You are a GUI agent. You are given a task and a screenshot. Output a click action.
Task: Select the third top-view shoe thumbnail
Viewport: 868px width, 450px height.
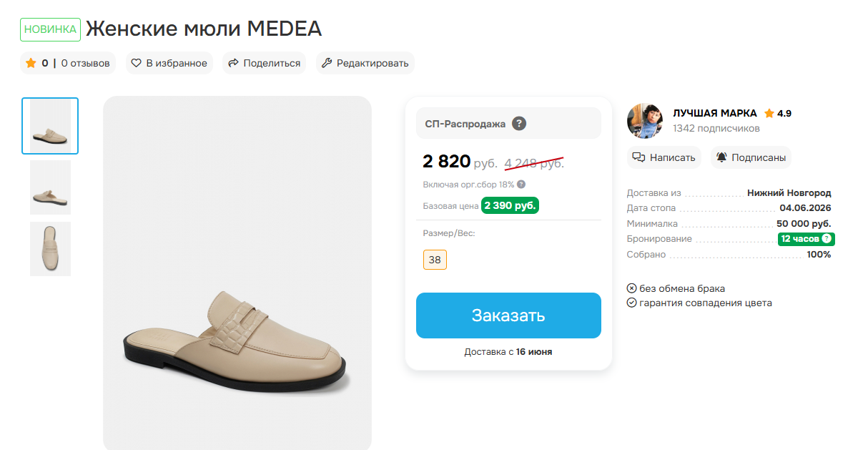[50, 249]
